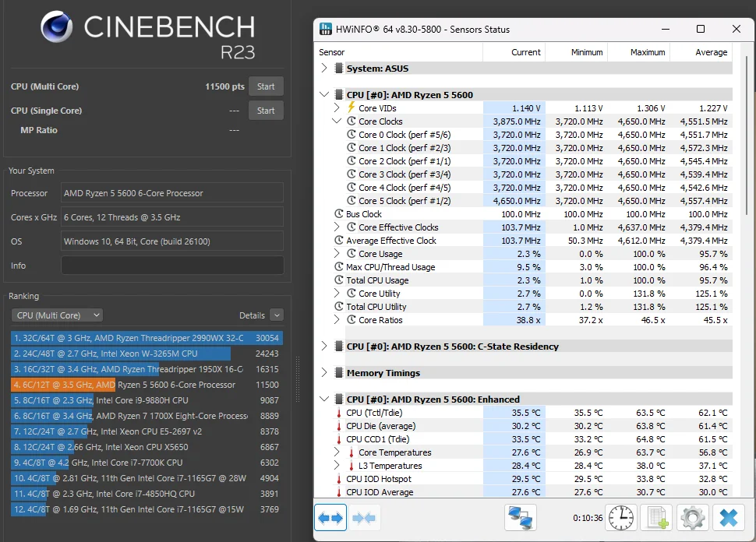The image size is (756, 542).
Task: Click the CPU IOD Hotspot thermometer icon
Action: pyautogui.click(x=339, y=479)
